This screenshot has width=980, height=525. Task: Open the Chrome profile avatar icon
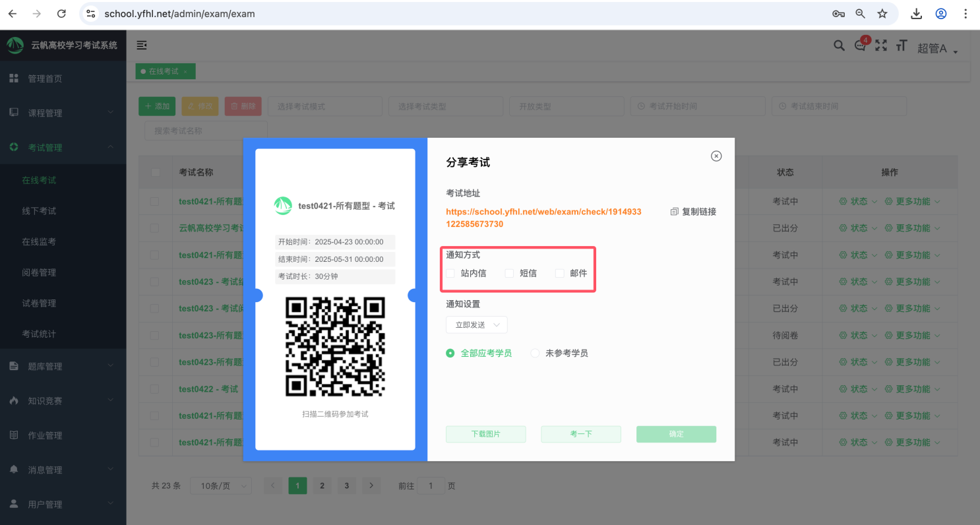coord(941,14)
